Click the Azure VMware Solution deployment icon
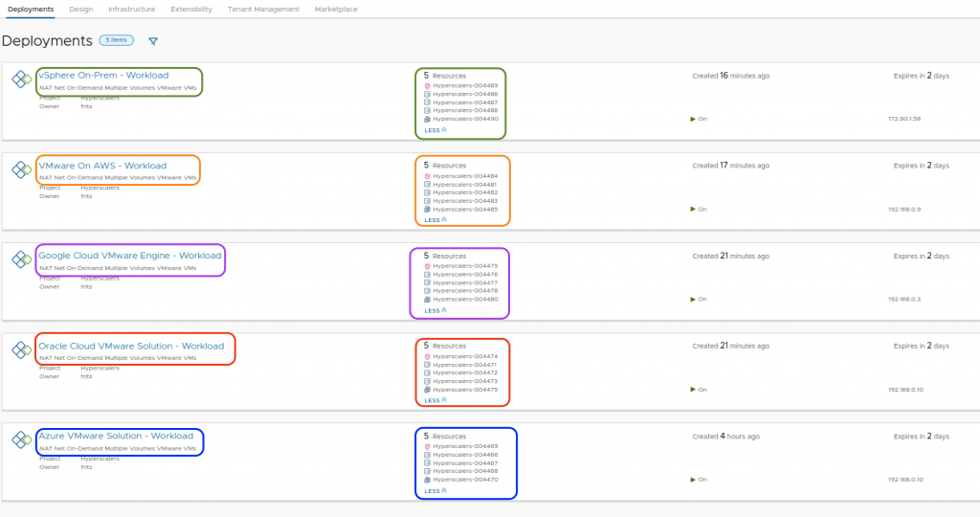The image size is (980, 517). [x=21, y=439]
